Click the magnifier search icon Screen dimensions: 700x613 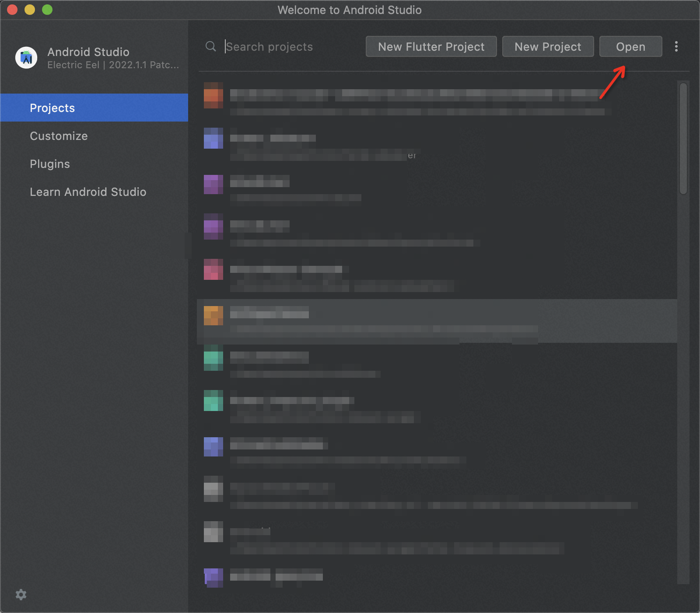(211, 46)
